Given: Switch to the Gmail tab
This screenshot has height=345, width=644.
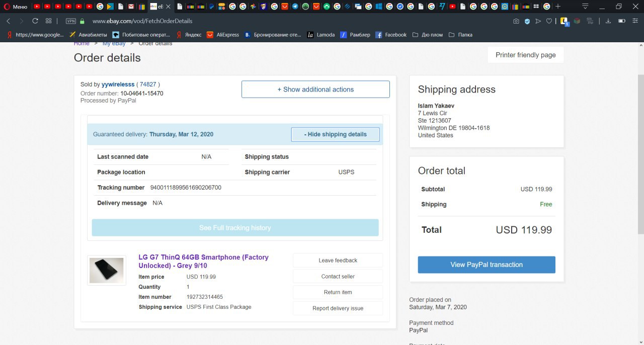Looking at the screenshot, I should 130,7.
